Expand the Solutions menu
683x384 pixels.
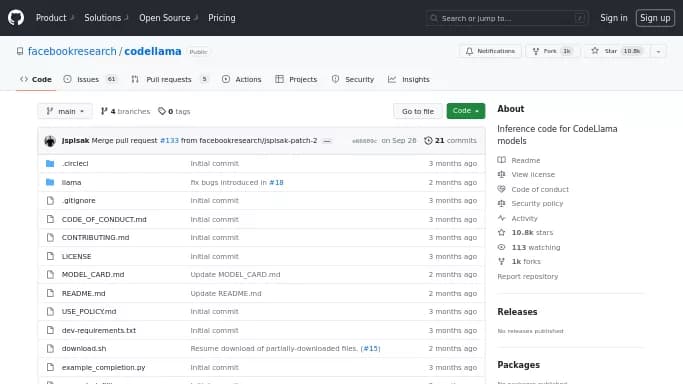[106, 18]
